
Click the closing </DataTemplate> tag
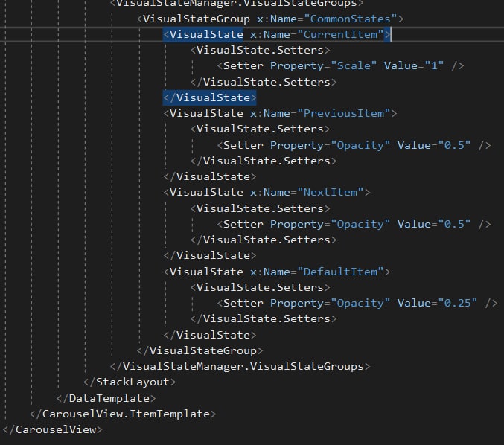point(106,398)
